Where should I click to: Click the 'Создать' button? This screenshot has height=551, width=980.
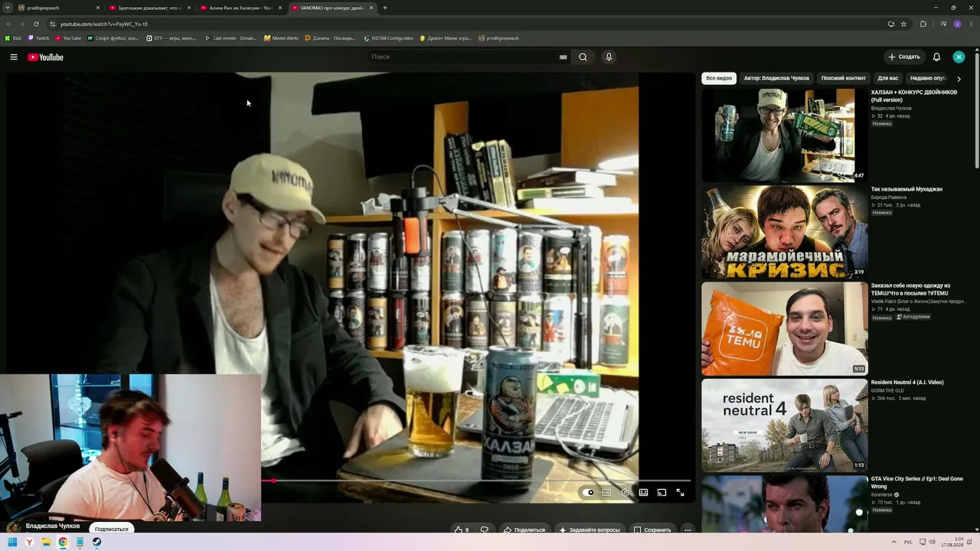[903, 57]
